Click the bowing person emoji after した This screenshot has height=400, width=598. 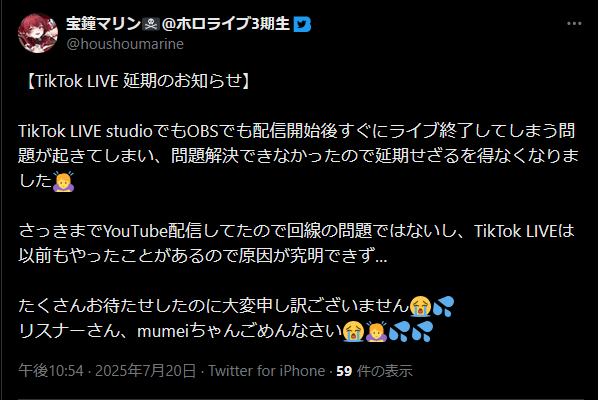63,182
